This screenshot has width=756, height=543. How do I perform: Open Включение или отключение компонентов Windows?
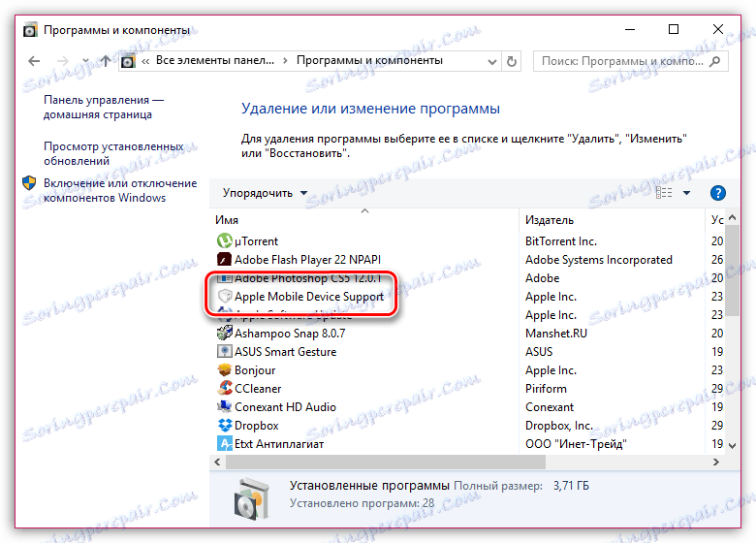pos(120,190)
